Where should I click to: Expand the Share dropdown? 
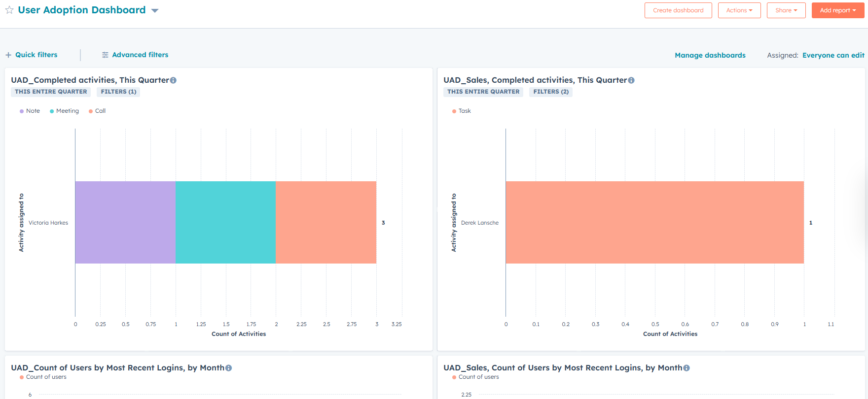pyautogui.click(x=786, y=10)
